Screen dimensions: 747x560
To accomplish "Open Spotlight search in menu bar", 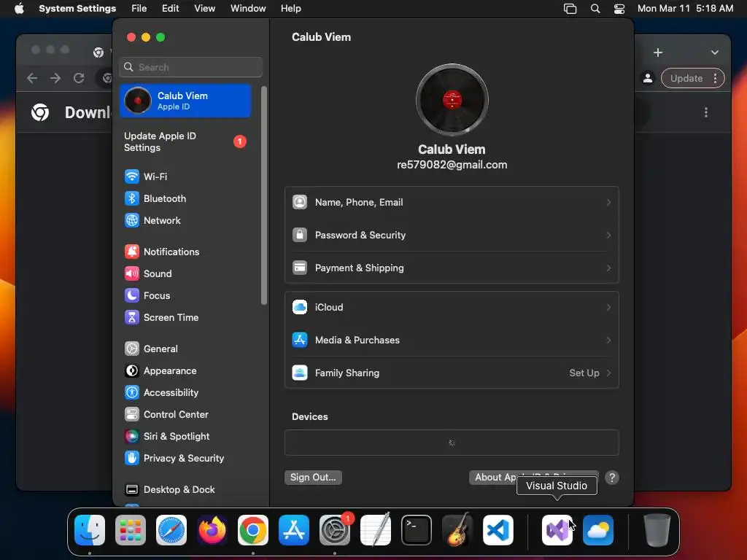I will (x=595, y=9).
